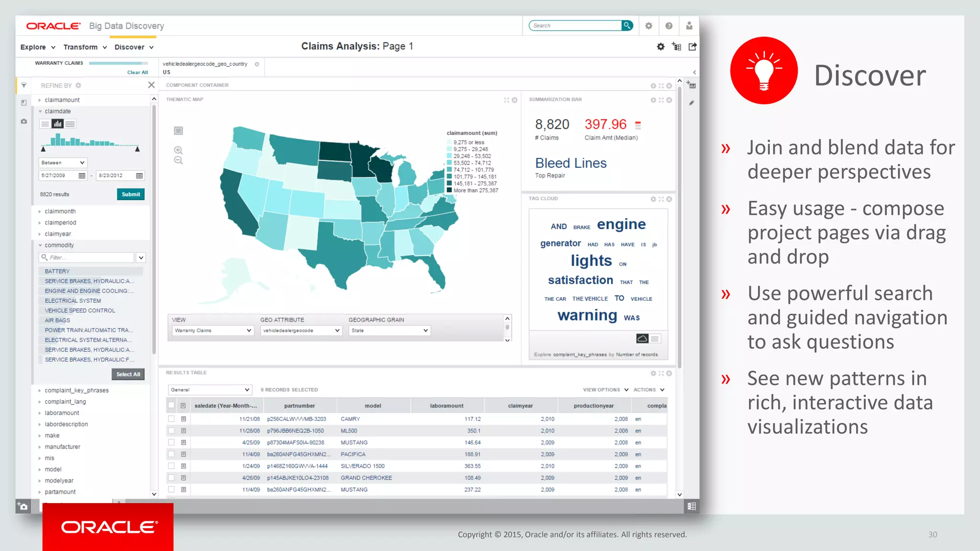Check the row checkbox for GRAND CHEROKEE
The height and width of the screenshot is (551, 980).
pos(171,477)
